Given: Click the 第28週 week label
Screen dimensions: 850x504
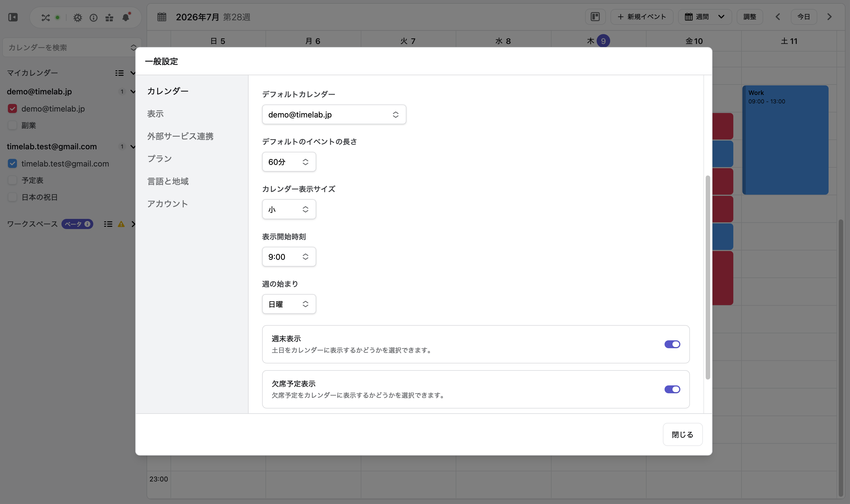Looking at the screenshot, I should point(237,17).
